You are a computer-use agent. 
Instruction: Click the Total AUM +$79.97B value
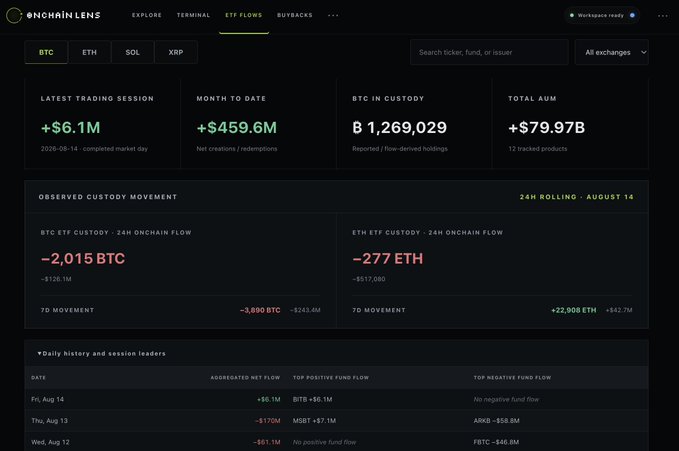click(x=546, y=127)
